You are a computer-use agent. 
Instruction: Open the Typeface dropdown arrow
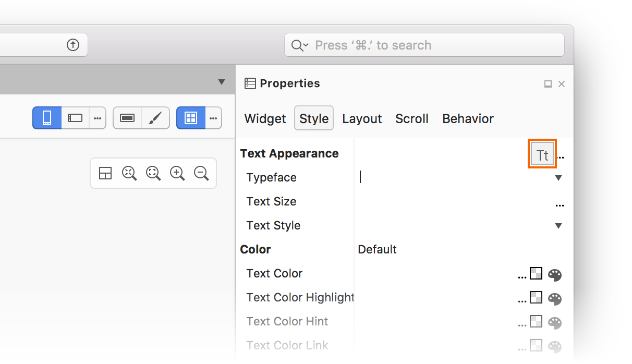[x=558, y=178]
